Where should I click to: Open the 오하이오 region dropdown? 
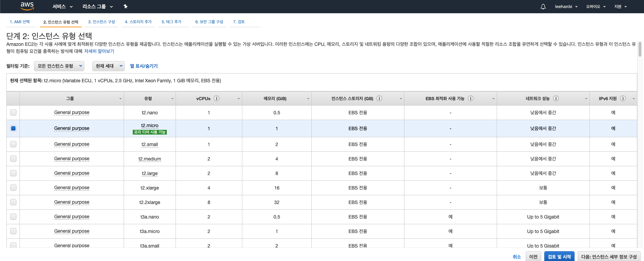[596, 6]
